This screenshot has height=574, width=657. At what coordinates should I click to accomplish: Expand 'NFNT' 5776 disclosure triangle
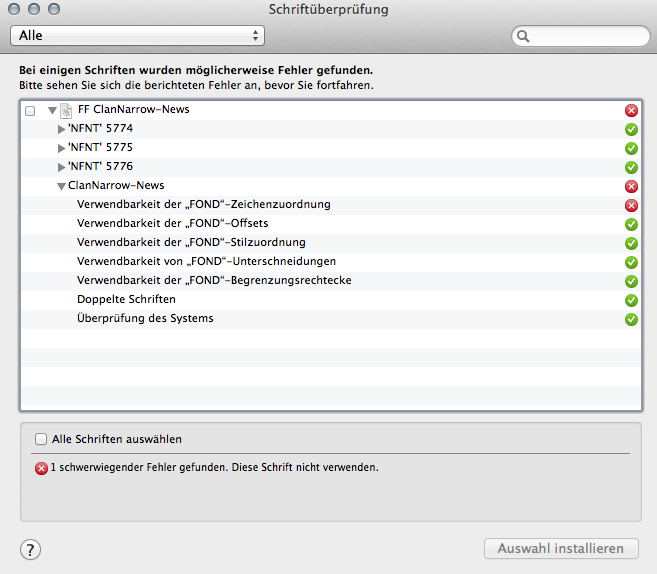62,167
